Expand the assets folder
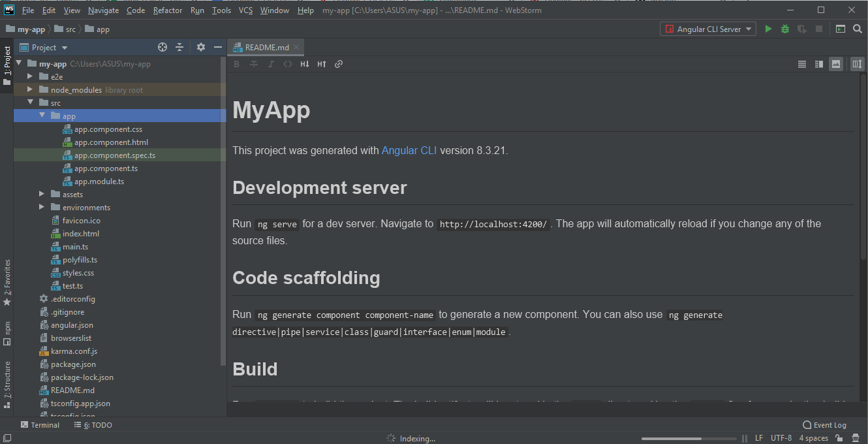 42,195
